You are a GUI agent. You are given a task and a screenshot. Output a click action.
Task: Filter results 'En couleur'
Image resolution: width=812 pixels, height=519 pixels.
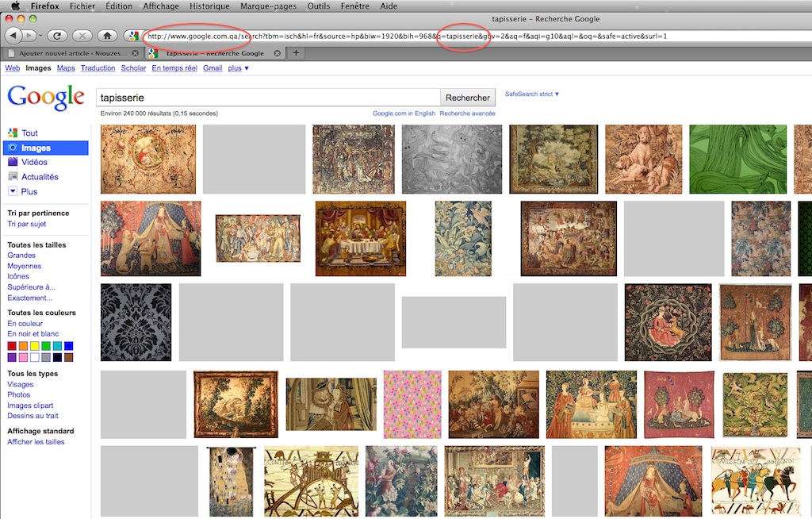[x=25, y=323]
